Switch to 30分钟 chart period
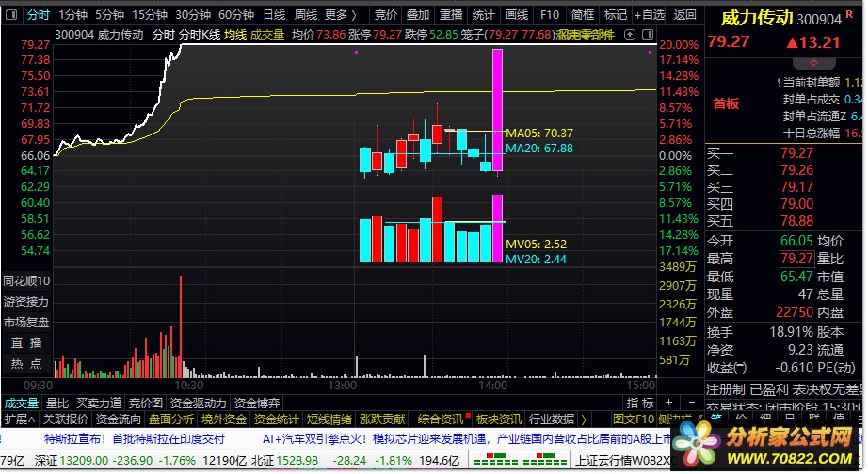Screen dimensions: 868x474 pyautogui.click(x=193, y=15)
